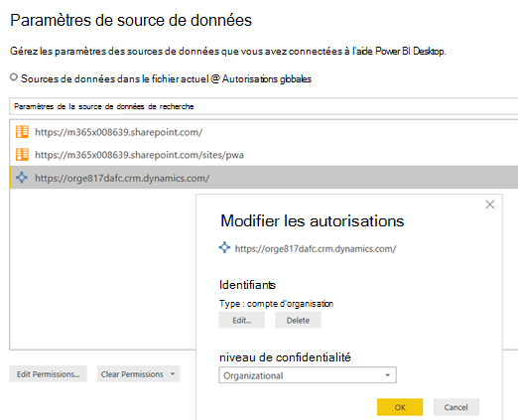Click the Type : compte d'organisation text

pos(276,304)
